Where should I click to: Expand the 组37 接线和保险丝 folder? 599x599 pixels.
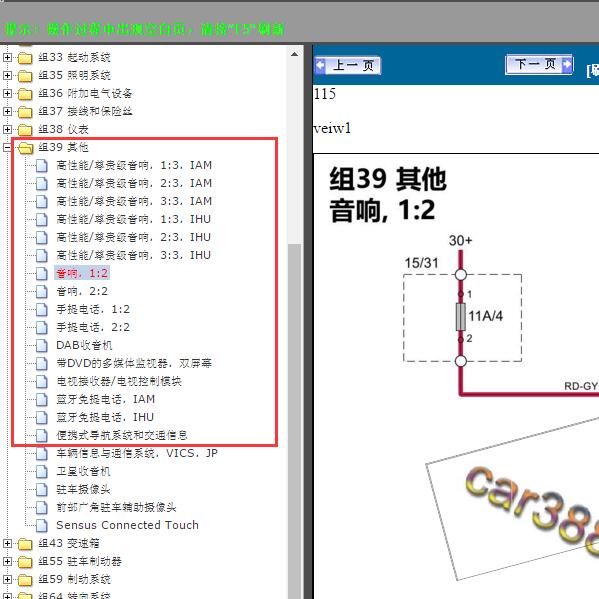[7, 111]
